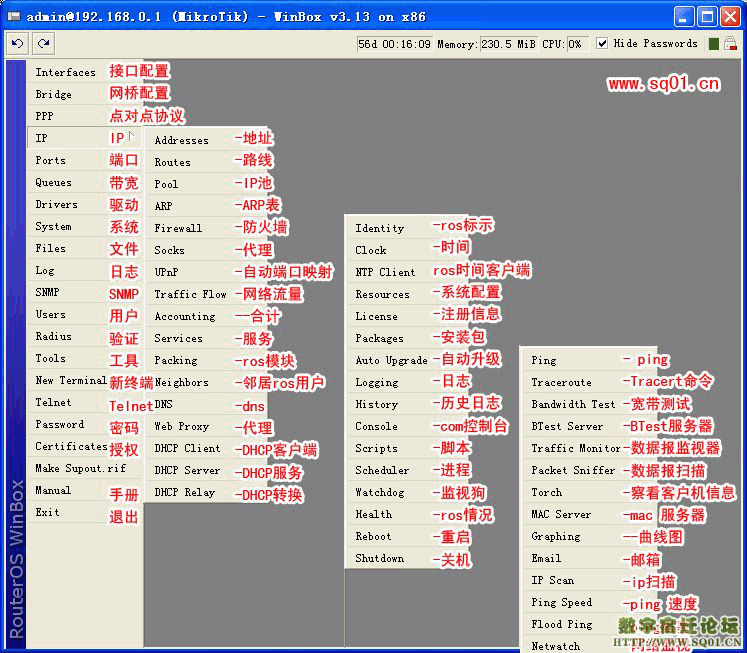
Task: Open the Certificates menu item
Action: click(x=85, y=446)
